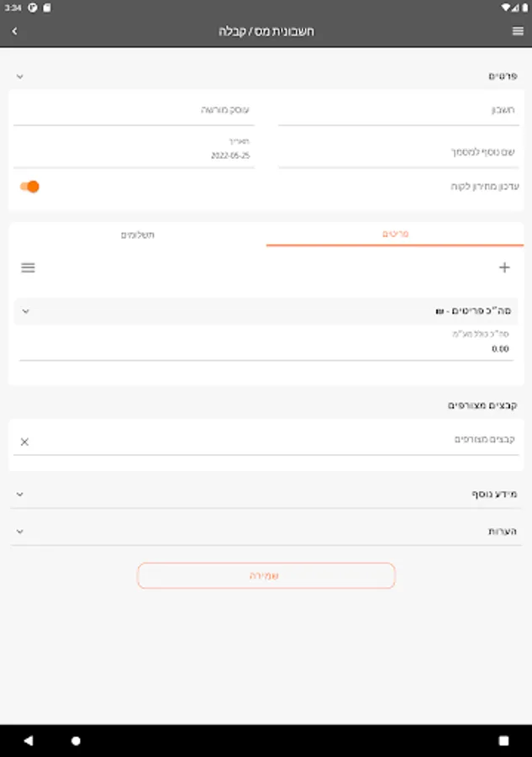This screenshot has height=757, width=532.
Task: Collapse the פרטים details section
Action: (20, 77)
